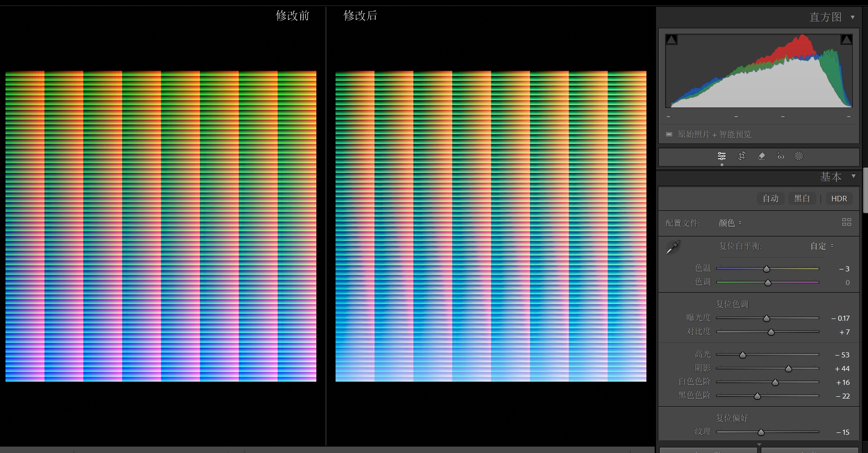Screen dimensions: 868x453
Task: Click the 修改后 after preview image
Action: point(491,226)
